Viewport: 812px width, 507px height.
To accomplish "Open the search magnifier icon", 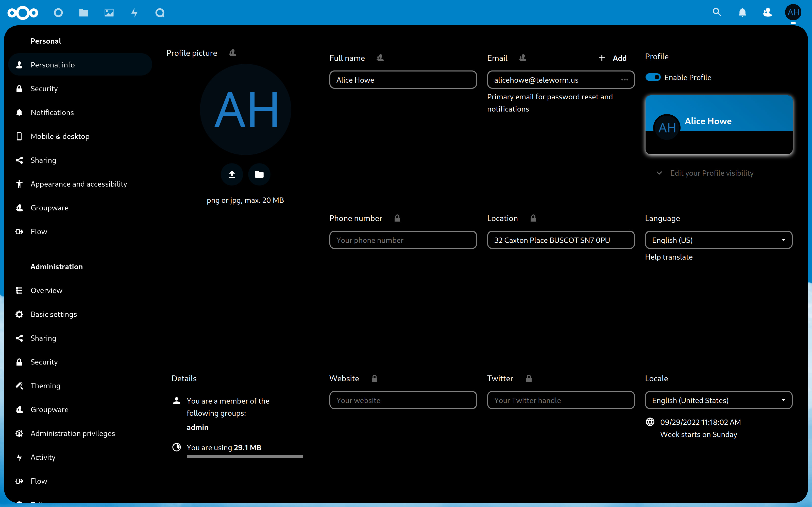I will point(717,13).
